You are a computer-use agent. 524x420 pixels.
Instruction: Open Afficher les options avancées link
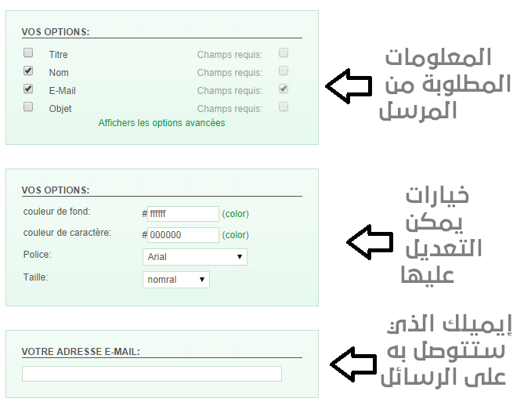(x=162, y=123)
